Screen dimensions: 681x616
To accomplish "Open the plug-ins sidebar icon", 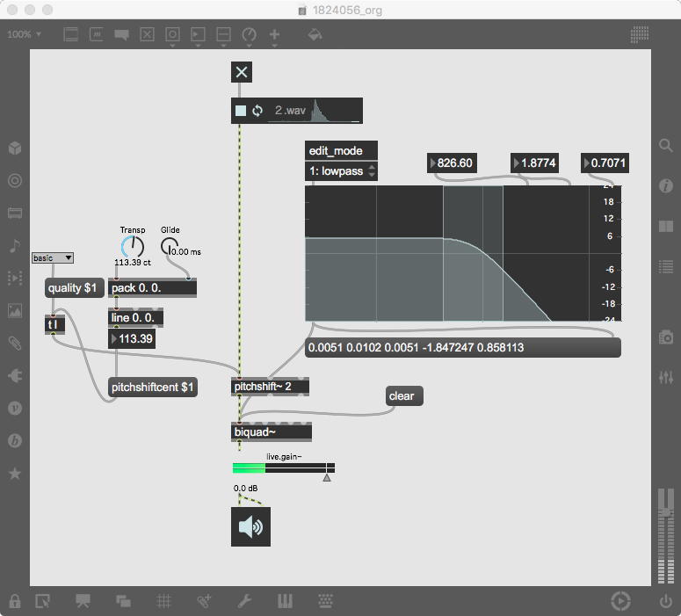I will click(x=15, y=375).
